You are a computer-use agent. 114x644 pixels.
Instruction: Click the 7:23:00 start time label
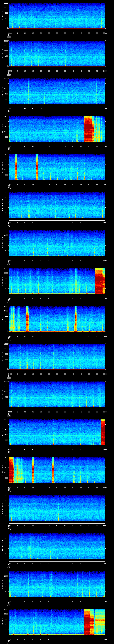click(9, 71)
